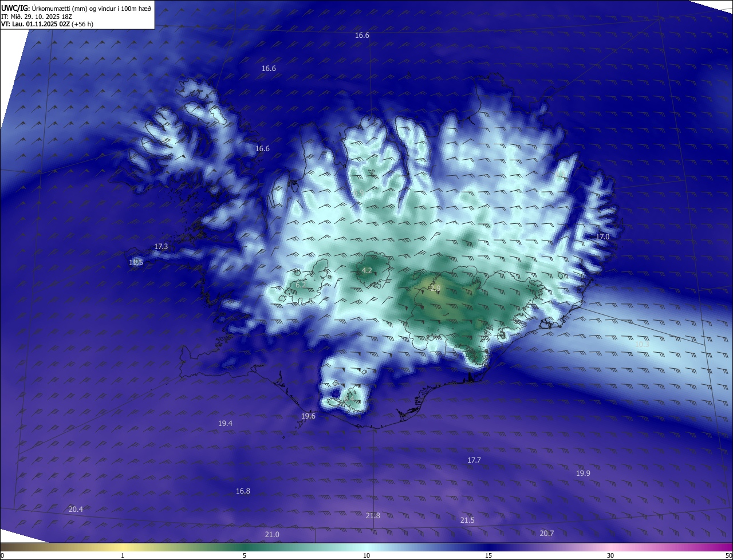Click the '30' tick on the color scale

(x=610, y=555)
